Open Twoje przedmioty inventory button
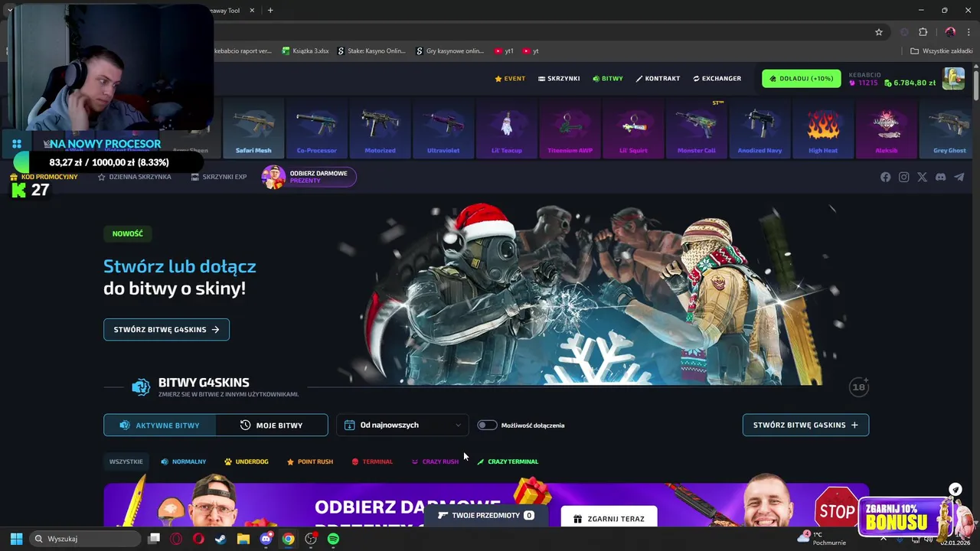 coord(486,515)
